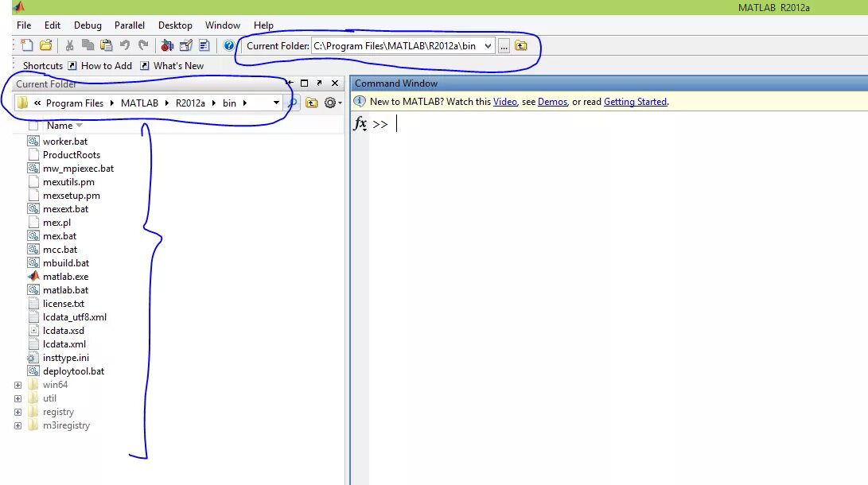Click search magnifier in Current Folder panel
The height and width of the screenshot is (485, 868).
click(292, 103)
